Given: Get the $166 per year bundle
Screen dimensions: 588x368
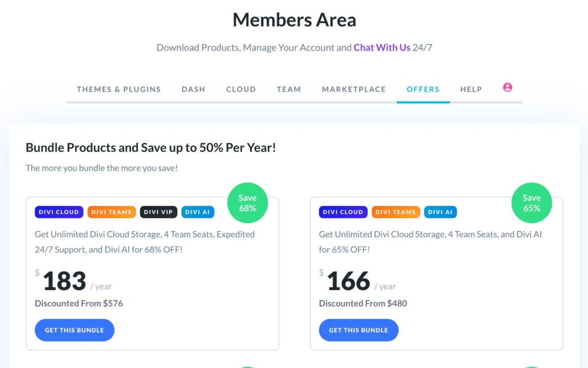Looking at the screenshot, I should click(359, 330).
